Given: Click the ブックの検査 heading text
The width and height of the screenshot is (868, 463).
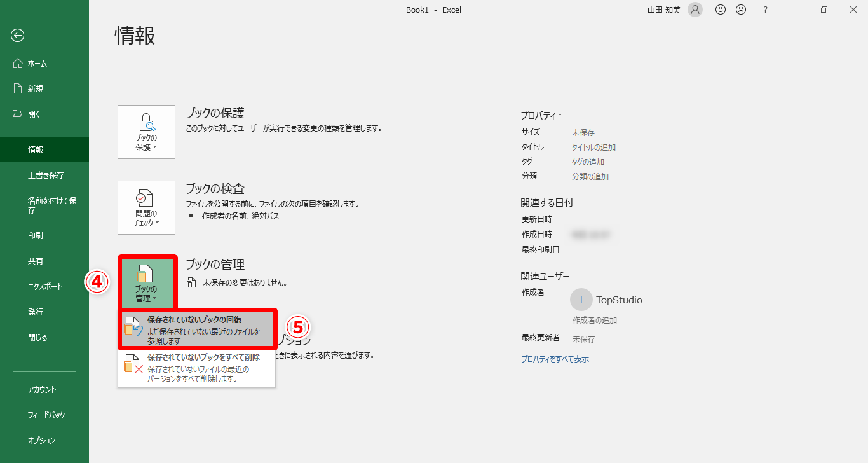Looking at the screenshot, I should [x=215, y=189].
